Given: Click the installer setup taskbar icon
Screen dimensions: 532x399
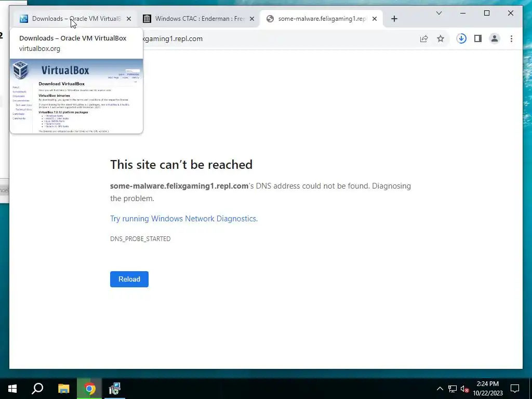Looking at the screenshot, I should tap(115, 389).
